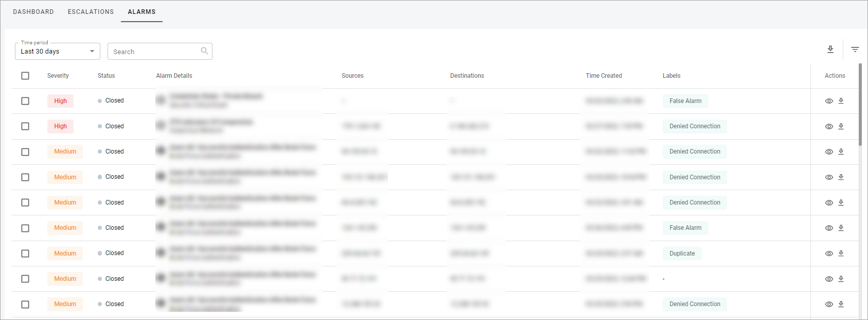Download the alarm labeled Duplicate

pos(841,253)
